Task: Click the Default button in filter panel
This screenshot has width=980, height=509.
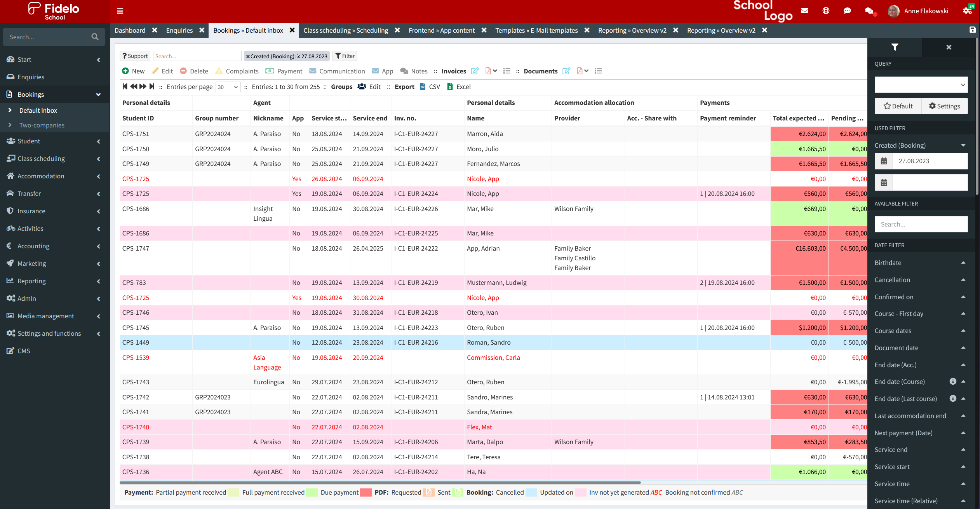Action: tap(898, 106)
